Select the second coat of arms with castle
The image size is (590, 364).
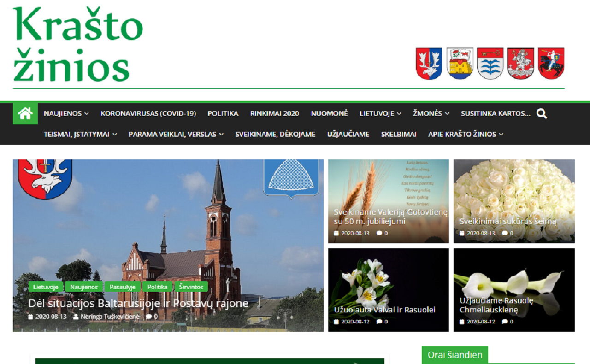[x=460, y=64]
